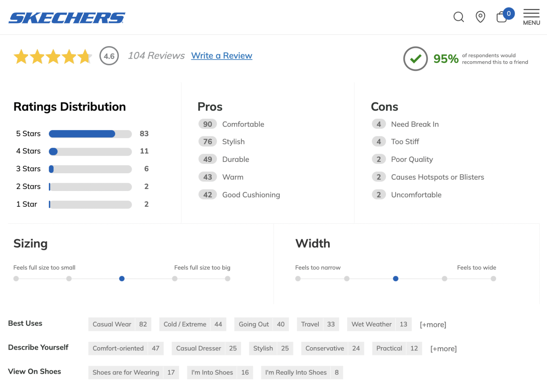
Task: Click the Skechers logo
Action: click(x=67, y=17)
